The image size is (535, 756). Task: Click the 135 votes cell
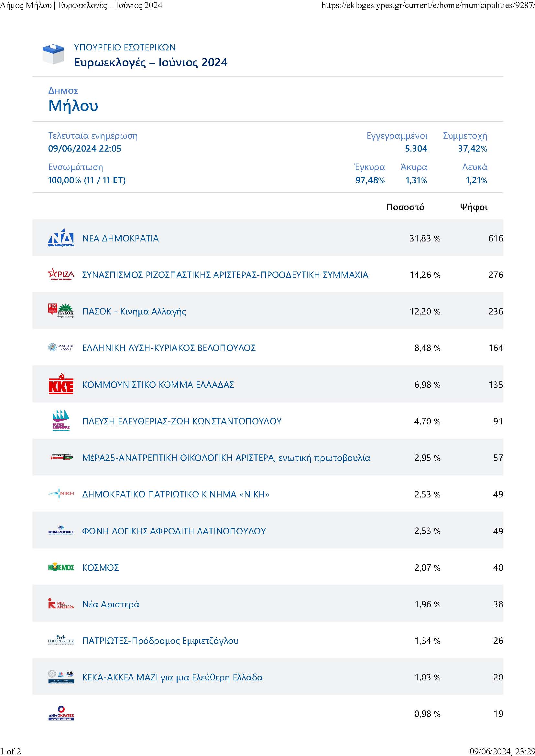[496, 385]
